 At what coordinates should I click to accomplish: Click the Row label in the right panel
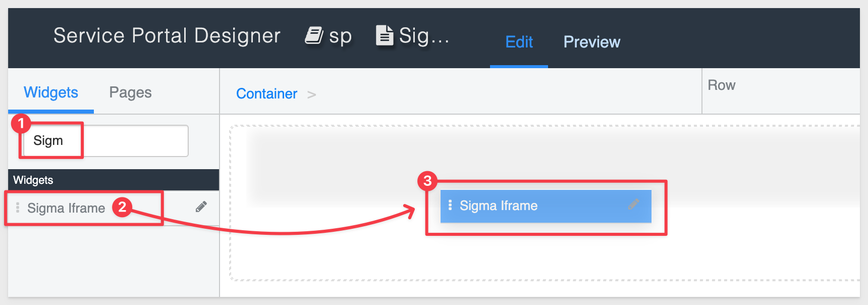click(721, 85)
